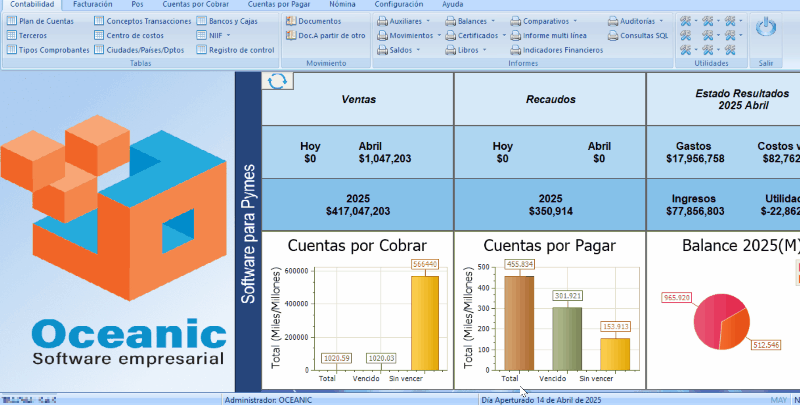The image size is (800, 405).
Task: Switch to the Facturación tab
Action: point(93,4)
